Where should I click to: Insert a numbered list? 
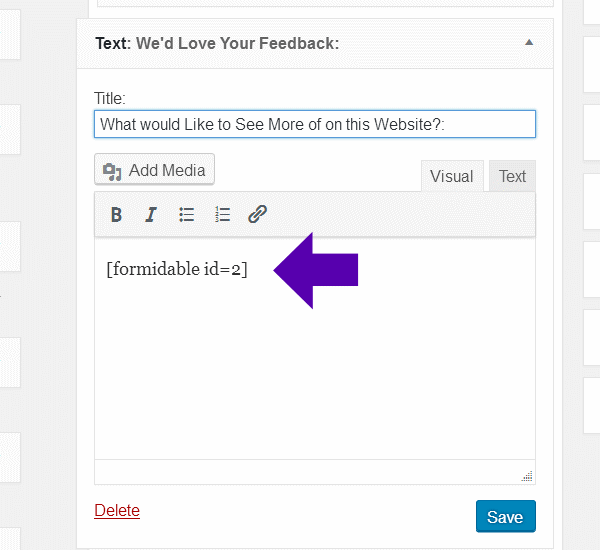coord(222,214)
